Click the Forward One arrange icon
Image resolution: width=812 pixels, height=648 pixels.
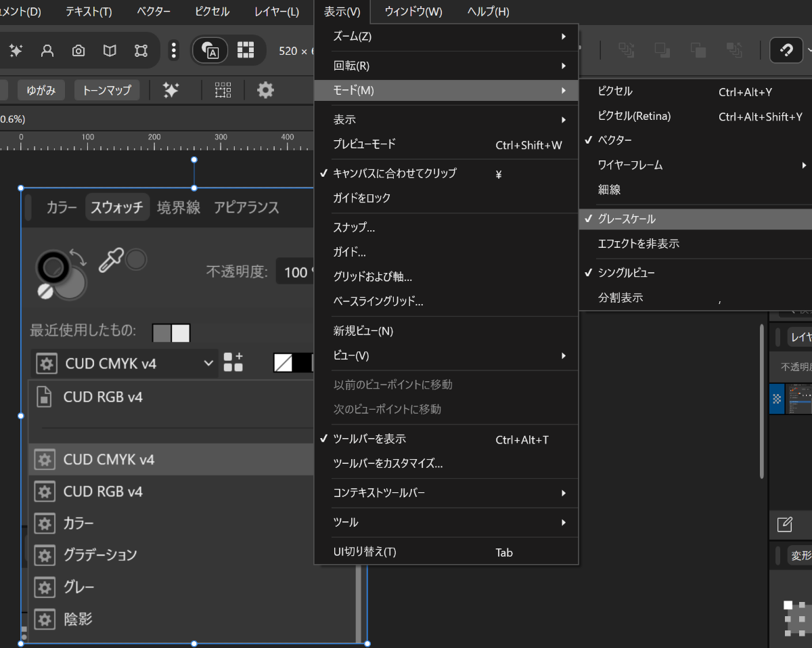coord(698,50)
